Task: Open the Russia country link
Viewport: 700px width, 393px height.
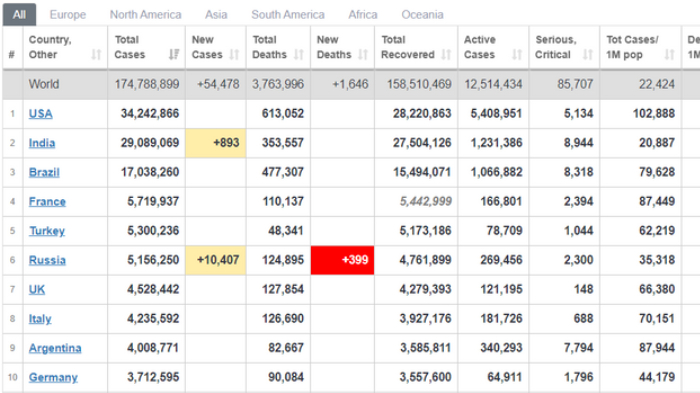Action: pyautogui.click(x=47, y=260)
